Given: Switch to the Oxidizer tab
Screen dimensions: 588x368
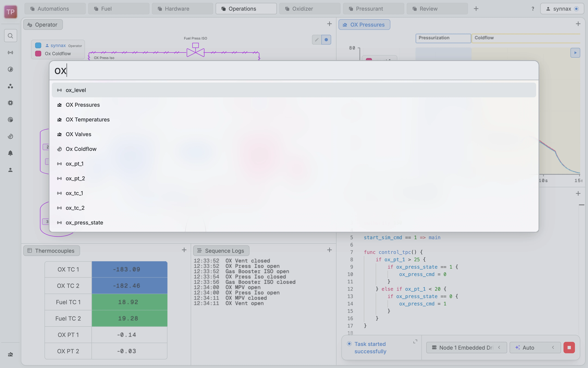Looking at the screenshot, I should click(310, 9).
